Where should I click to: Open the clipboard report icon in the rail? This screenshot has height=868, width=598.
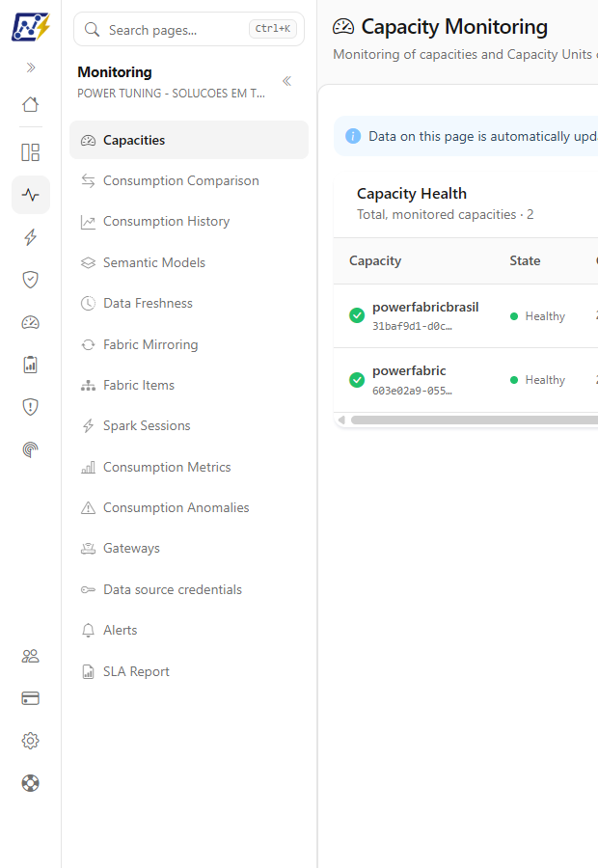pos(31,365)
